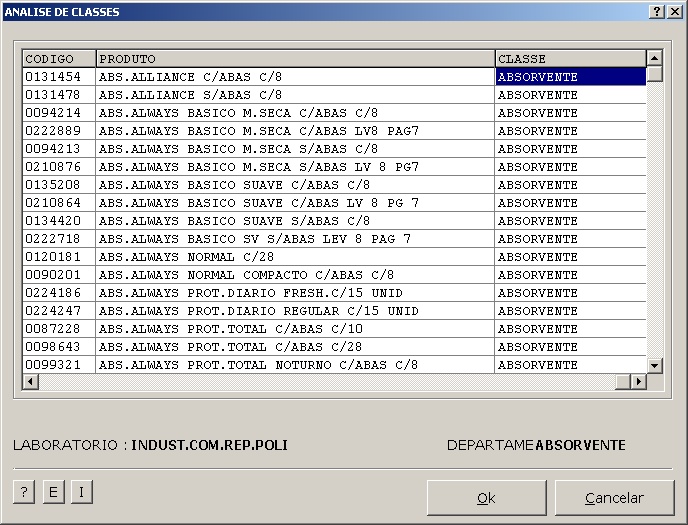Close the Analise de Classes dialog

point(674,12)
